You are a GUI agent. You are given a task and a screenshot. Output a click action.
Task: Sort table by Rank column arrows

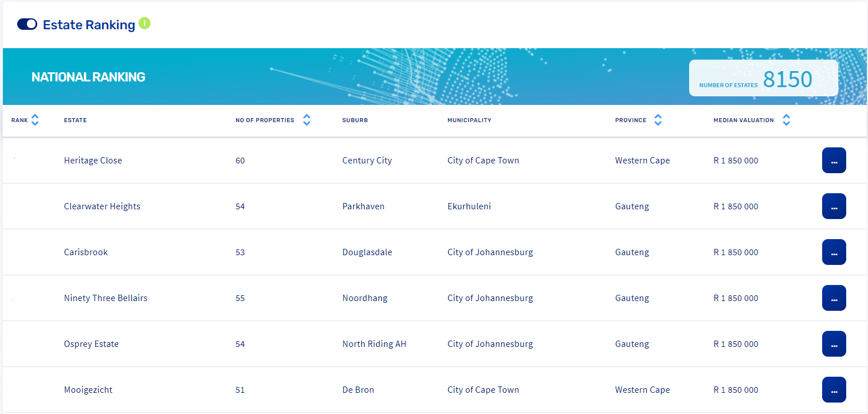tap(35, 120)
